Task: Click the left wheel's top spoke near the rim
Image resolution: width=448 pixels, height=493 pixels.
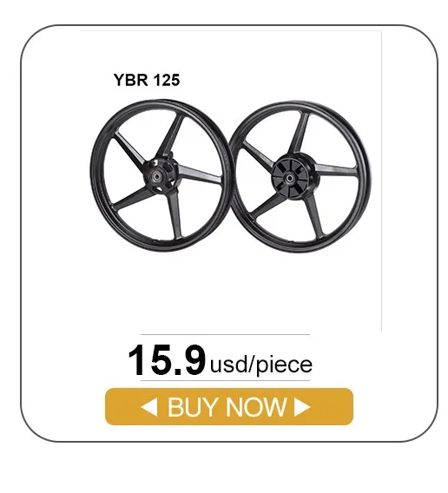Action: [x=174, y=129]
